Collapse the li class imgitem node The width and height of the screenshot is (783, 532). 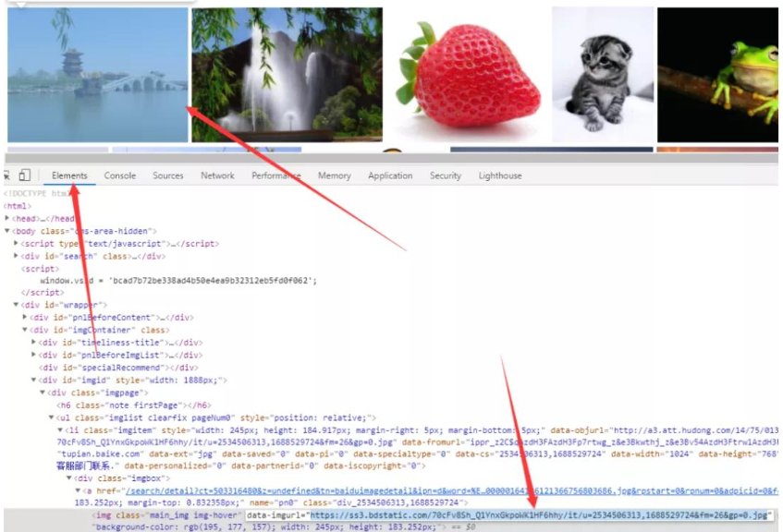(x=60, y=429)
